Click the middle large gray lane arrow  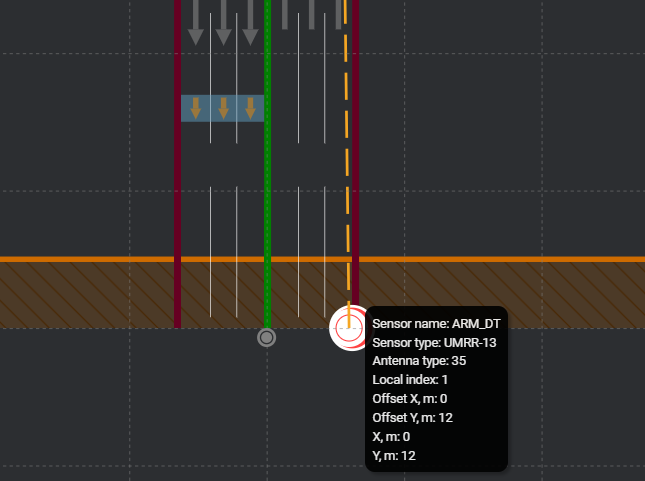(x=223, y=24)
